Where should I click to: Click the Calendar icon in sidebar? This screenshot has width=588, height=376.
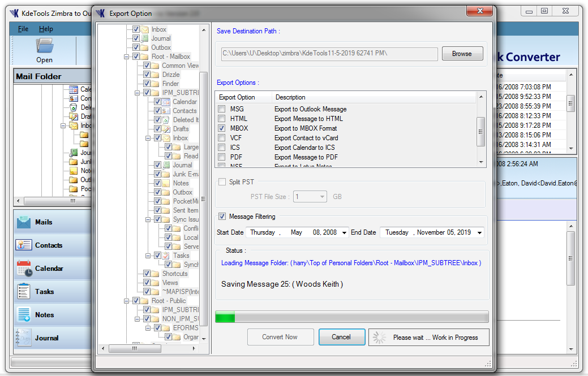click(24, 269)
